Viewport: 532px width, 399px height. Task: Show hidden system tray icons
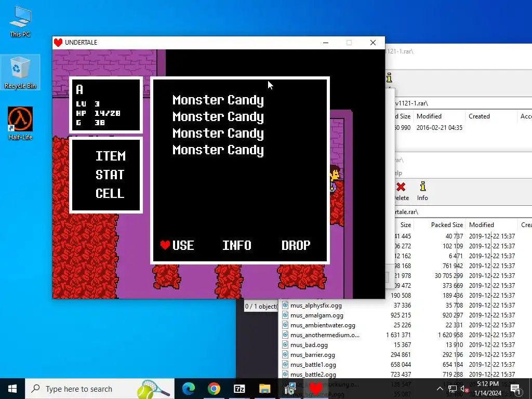[440, 389]
